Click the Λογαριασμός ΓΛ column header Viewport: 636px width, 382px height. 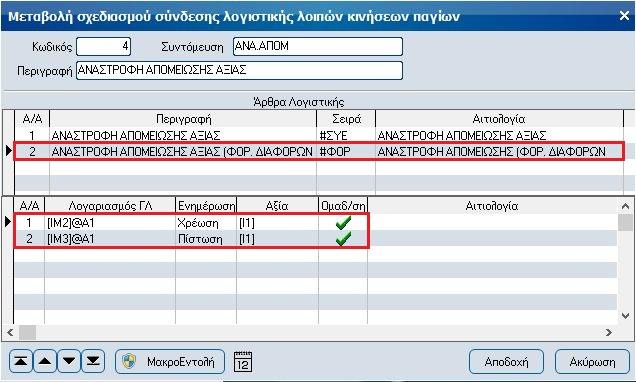tap(110, 206)
